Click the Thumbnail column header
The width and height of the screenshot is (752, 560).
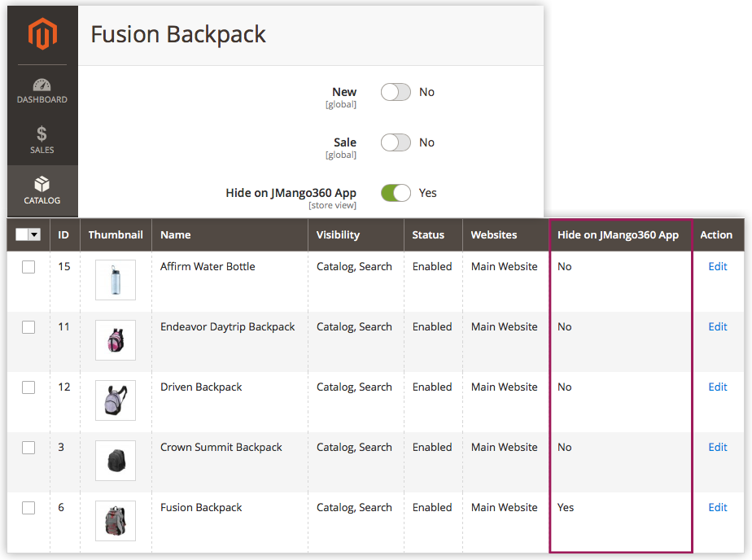116,235
